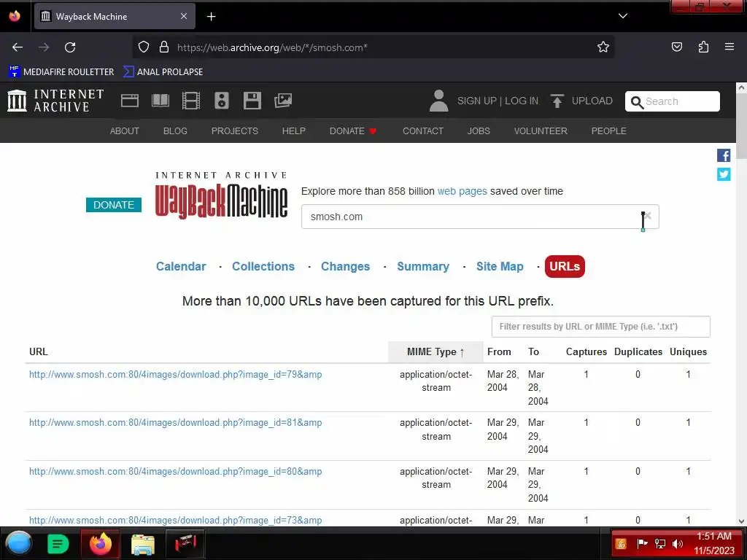Screen dimensions: 747x560
Task: Open the Internet Archive web icon
Action: (x=130, y=101)
